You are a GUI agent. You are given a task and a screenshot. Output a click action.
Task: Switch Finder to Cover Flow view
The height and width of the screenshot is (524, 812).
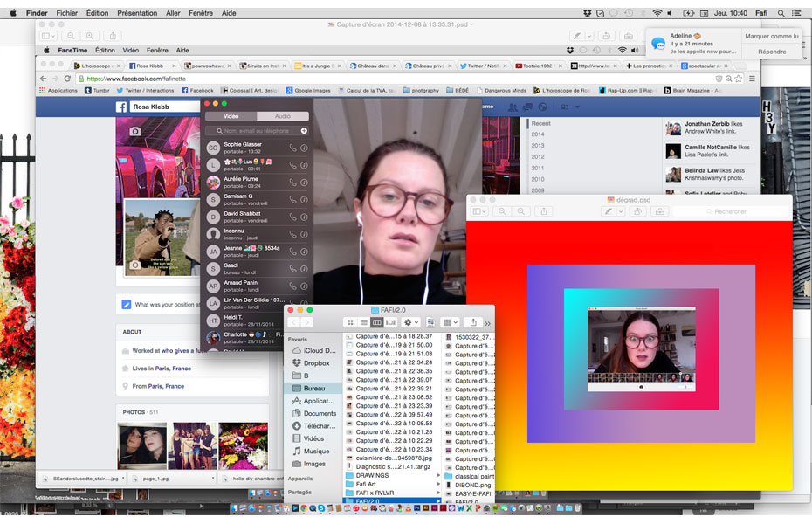pyautogui.click(x=390, y=322)
